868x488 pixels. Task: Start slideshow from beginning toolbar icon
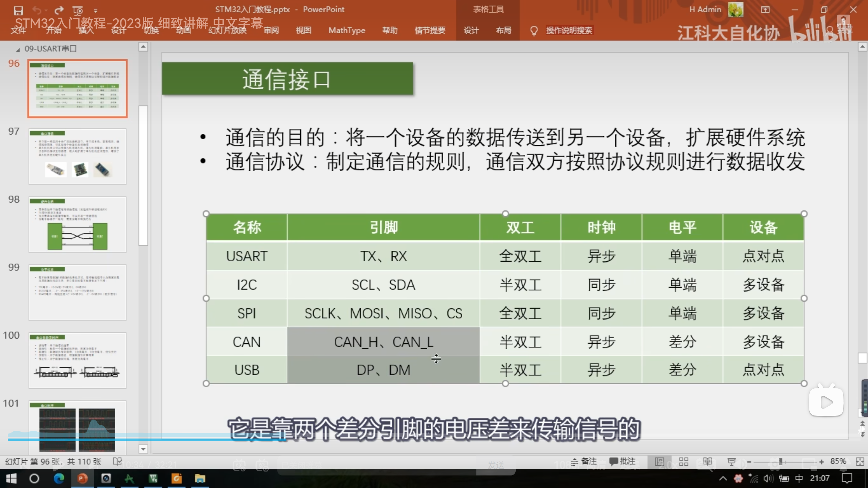click(78, 11)
